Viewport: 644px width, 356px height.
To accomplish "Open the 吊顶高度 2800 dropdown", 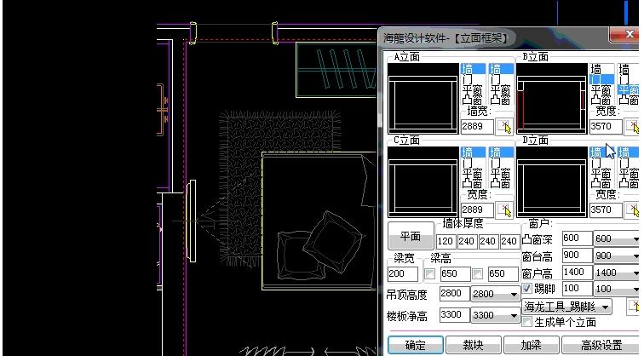I will (x=495, y=294).
